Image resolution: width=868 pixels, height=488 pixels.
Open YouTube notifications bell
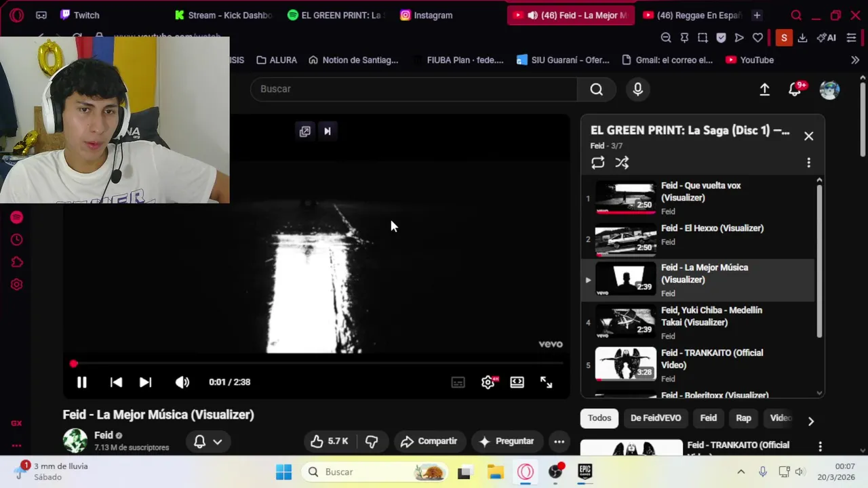tap(795, 89)
